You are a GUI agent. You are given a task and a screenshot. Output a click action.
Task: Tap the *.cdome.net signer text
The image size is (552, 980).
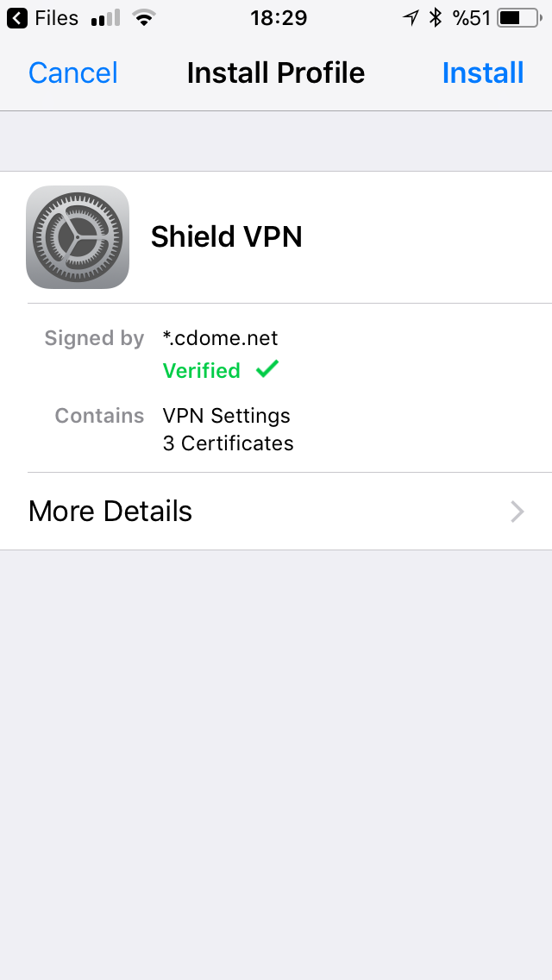click(x=220, y=337)
